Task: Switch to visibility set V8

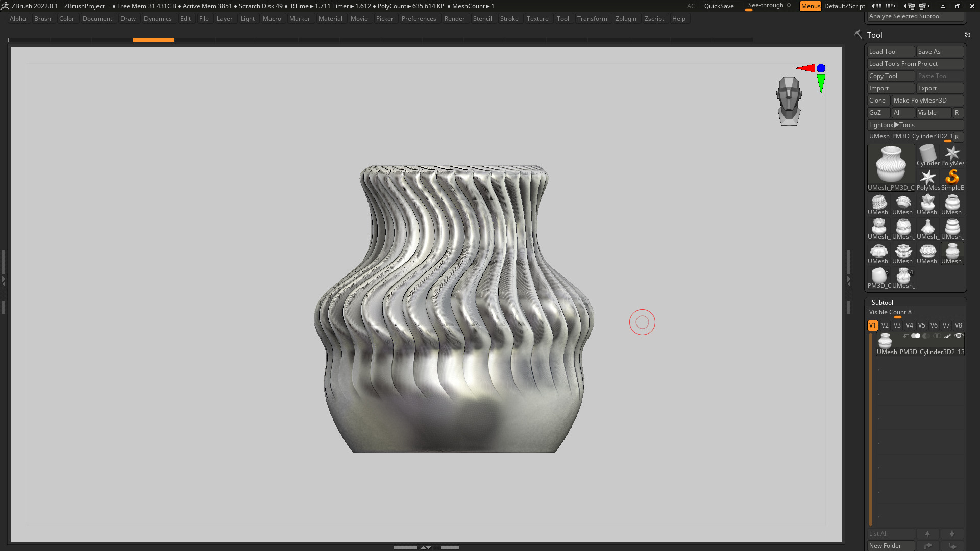Action: [x=958, y=325]
